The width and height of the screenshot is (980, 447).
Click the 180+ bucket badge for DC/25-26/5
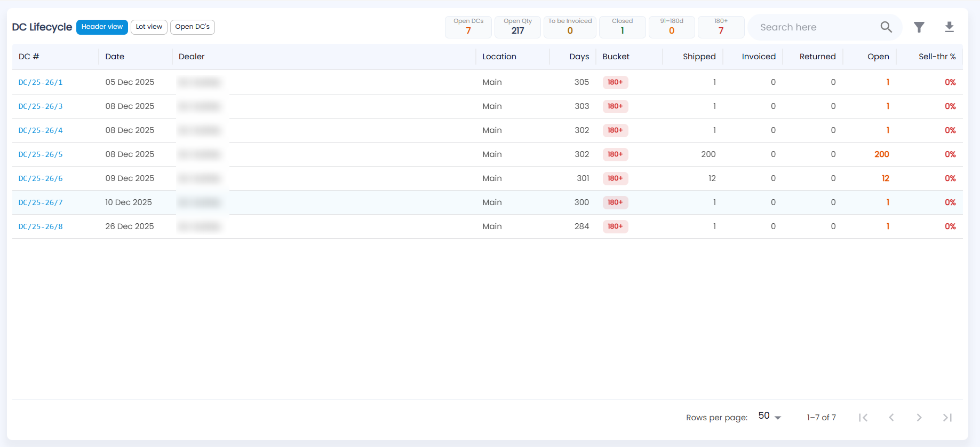[x=615, y=154]
